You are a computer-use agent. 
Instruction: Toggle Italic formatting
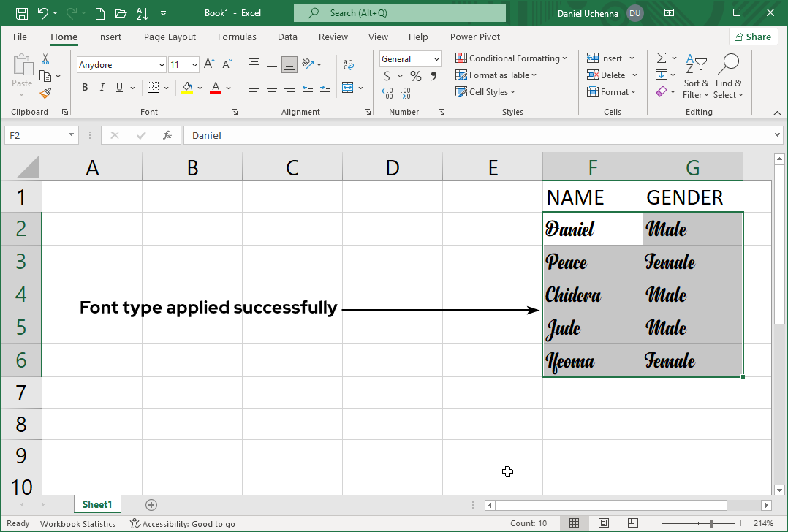(x=102, y=88)
